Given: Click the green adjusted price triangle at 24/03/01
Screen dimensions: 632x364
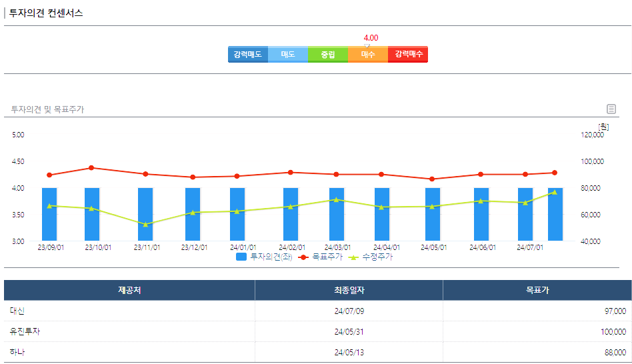Looking at the screenshot, I should [x=336, y=199].
